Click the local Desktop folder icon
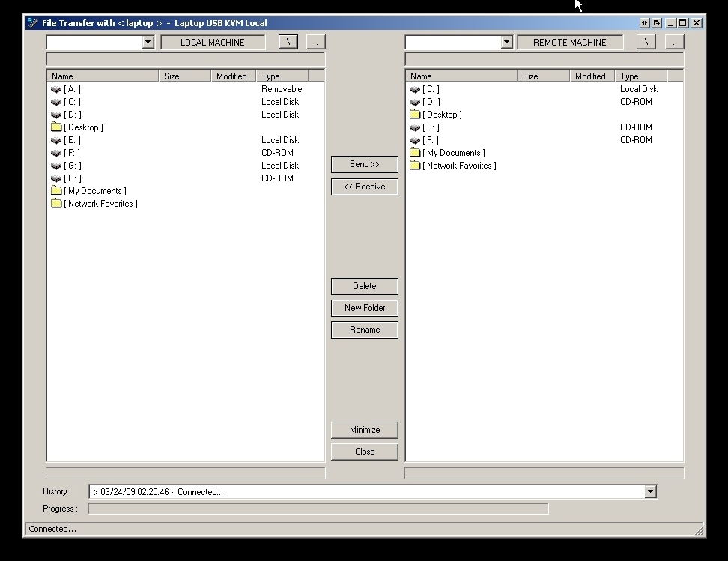 pyautogui.click(x=56, y=127)
